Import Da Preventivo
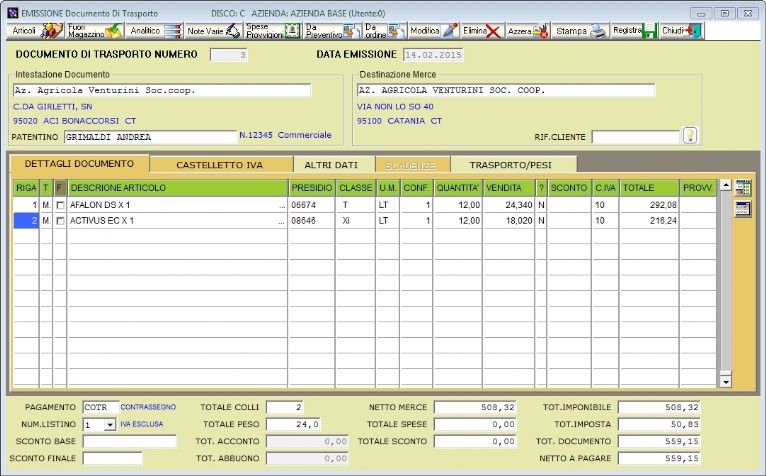 [332, 31]
